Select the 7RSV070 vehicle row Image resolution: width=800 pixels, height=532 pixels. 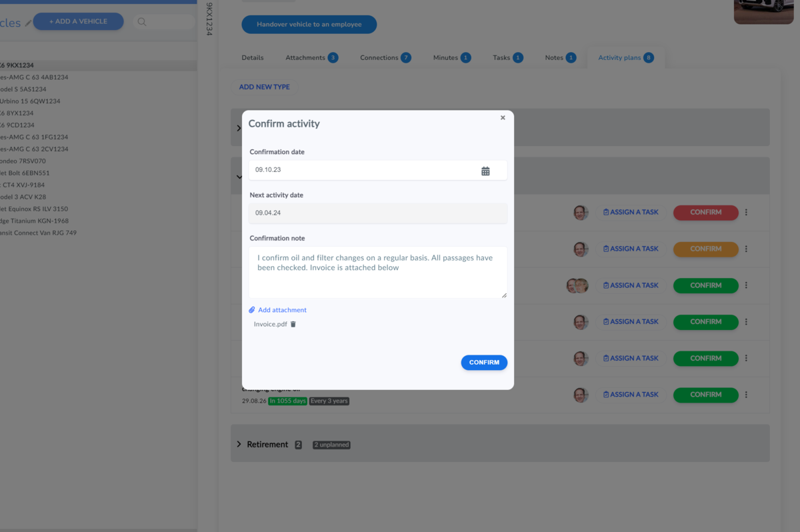tap(98, 161)
